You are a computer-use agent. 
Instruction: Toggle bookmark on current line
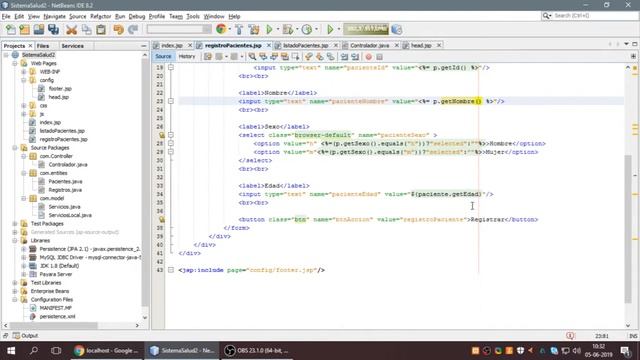pyautogui.click(x=331, y=57)
